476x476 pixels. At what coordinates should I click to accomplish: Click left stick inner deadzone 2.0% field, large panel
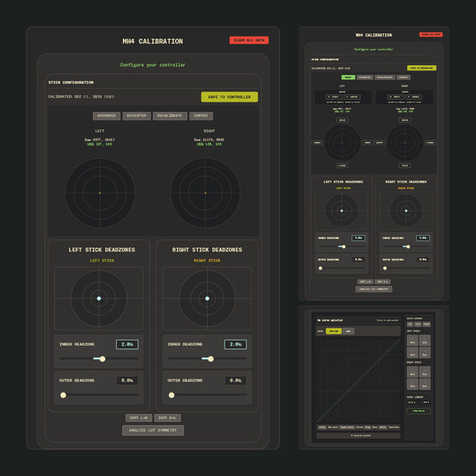127,344
